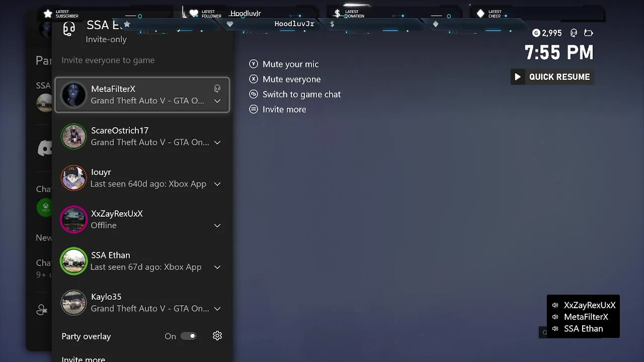Viewport: 644px width, 362px height.
Task: Open XxZayRexUxX avatar picture
Action: [73, 220]
